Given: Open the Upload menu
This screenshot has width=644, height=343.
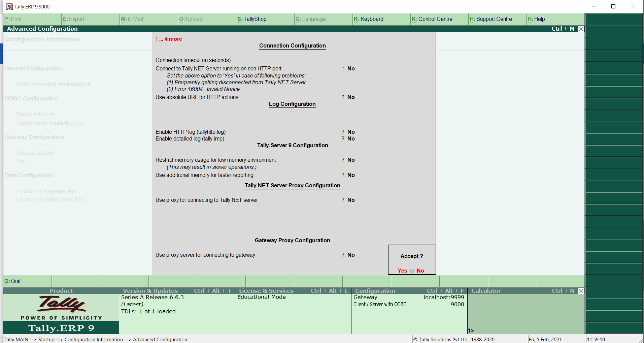Looking at the screenshot, I should [207, 19].
